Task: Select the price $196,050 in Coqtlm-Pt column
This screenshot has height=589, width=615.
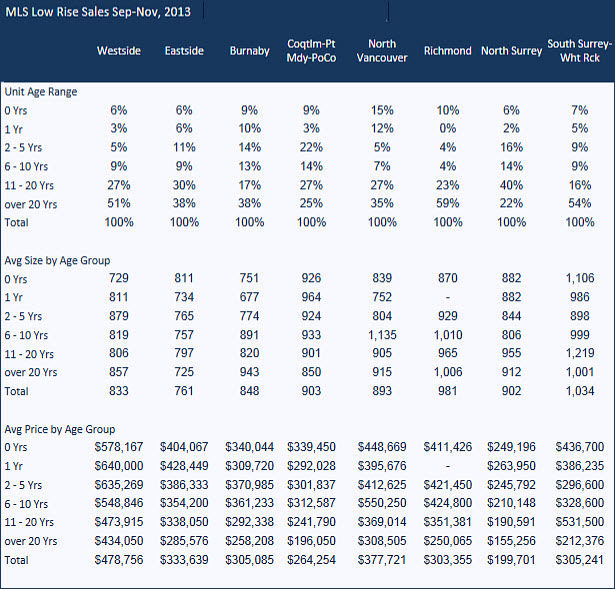Action: pos(311,541)
